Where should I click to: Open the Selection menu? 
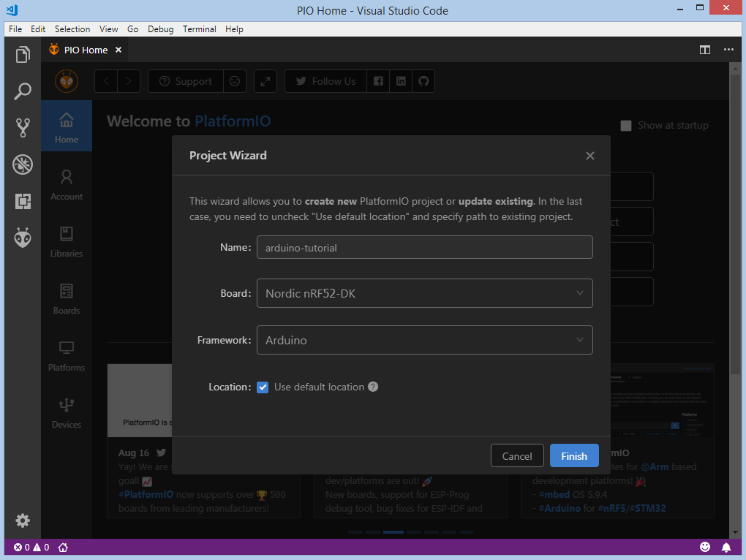click(72, 29)
